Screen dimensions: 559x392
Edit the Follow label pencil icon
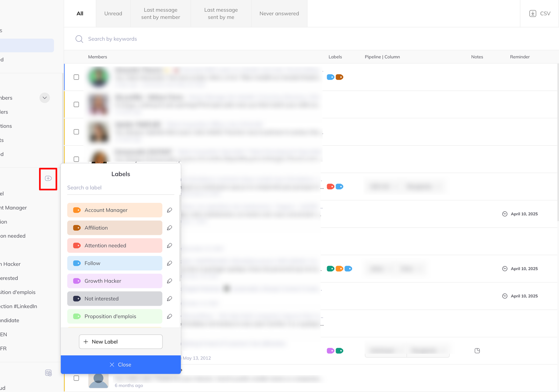point(169,263)
